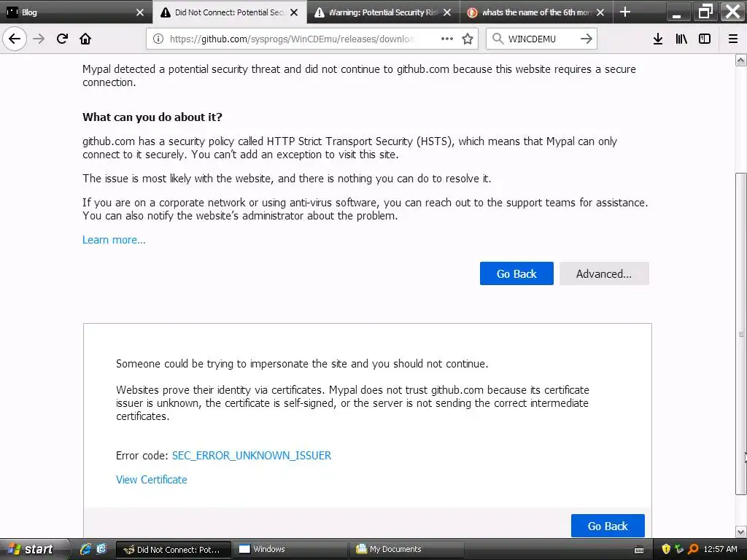The width and height of the screenshot is (747, 560).
Task: Open the View Certificate link
Action: (x=152, y=480)
